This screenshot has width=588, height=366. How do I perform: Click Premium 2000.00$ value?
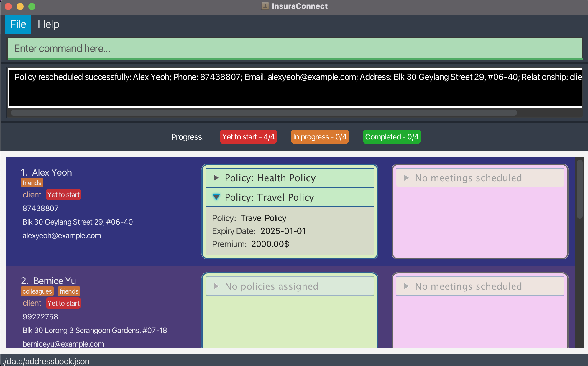click(270, 244)
